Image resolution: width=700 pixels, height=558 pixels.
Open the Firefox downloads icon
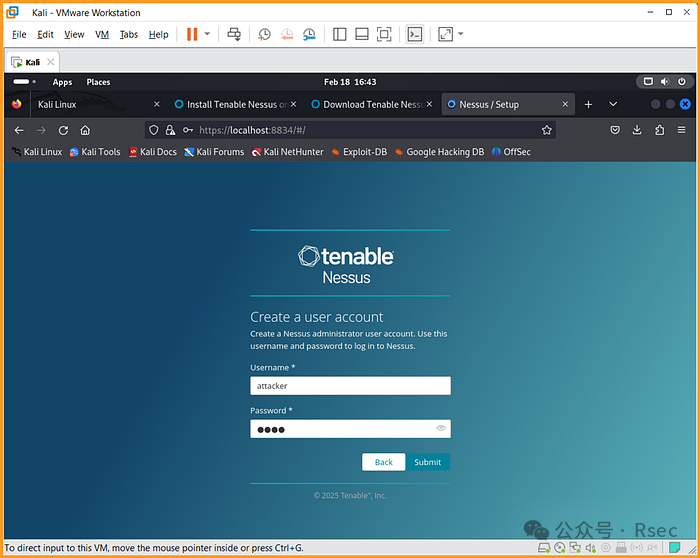tap(637, 130)
